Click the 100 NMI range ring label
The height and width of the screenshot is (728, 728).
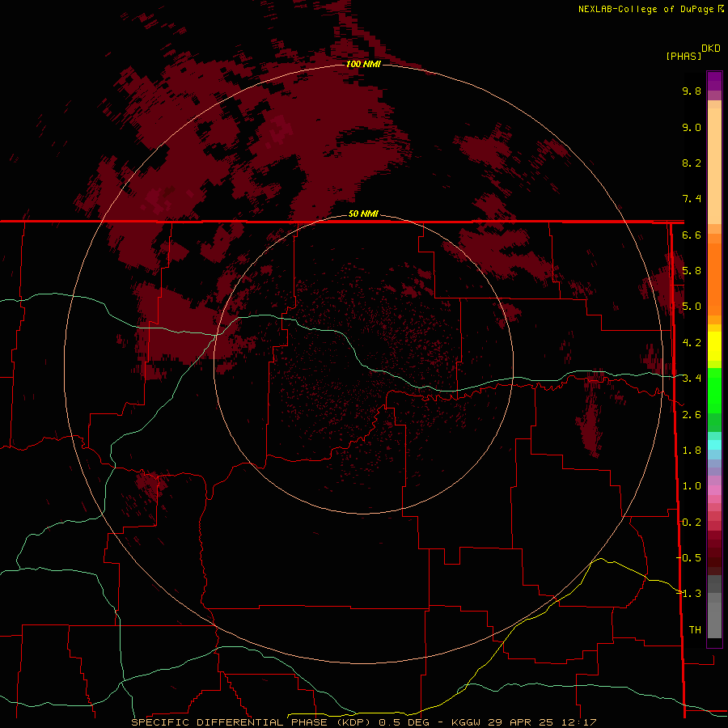click(x=363, y=64)
